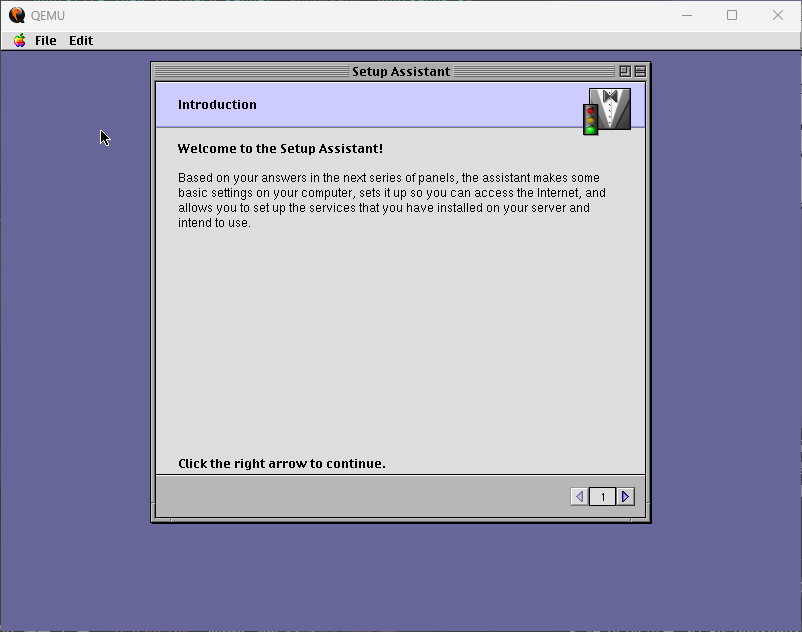Click the Setup Assistant title bar text
The image size is (802, 632).
[x=401, y=71]
